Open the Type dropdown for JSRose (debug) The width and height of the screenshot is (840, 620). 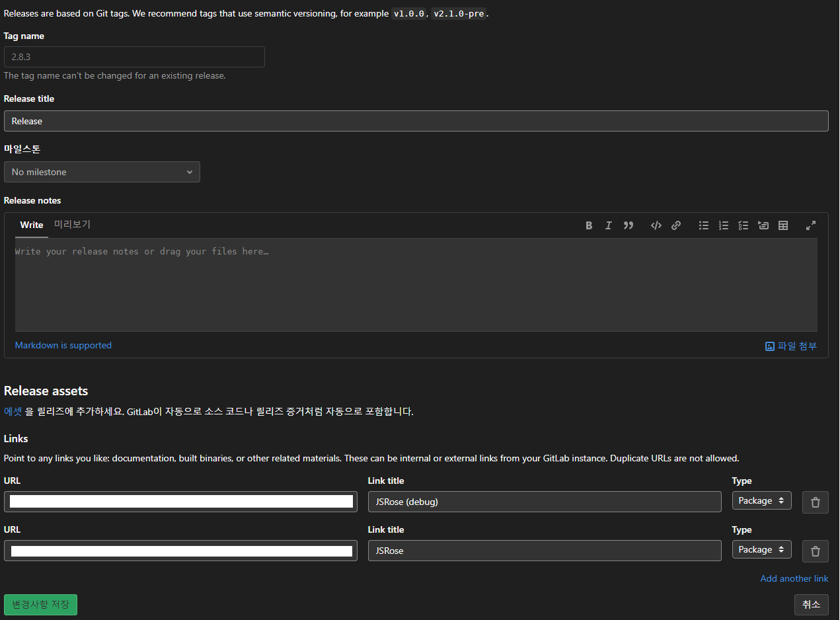click(x=761, y=500)
